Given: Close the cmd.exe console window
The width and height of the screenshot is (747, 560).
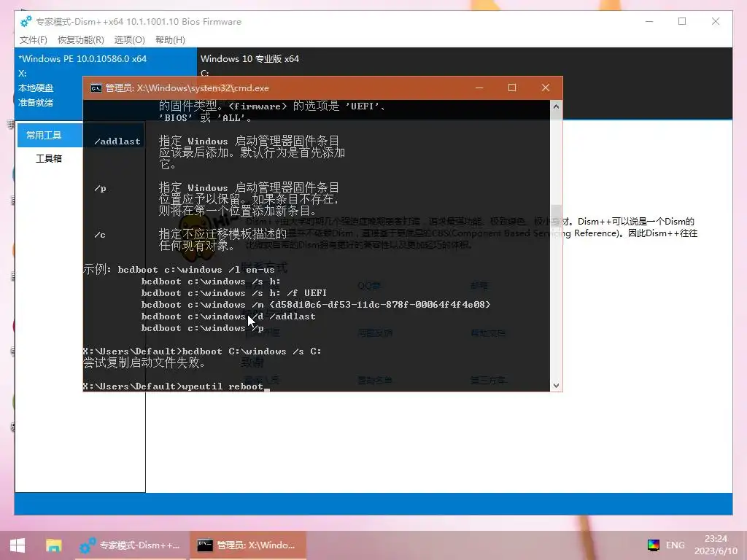Looking at the screenshot, I should [546, 87].
